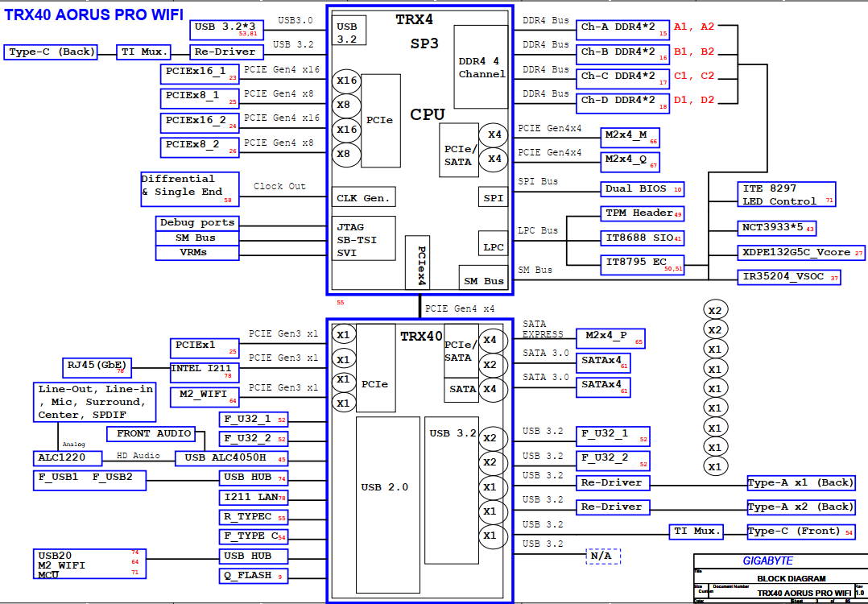Click the RJ45(GbE) box
868x604 pixels.
[x=97, y=367]
